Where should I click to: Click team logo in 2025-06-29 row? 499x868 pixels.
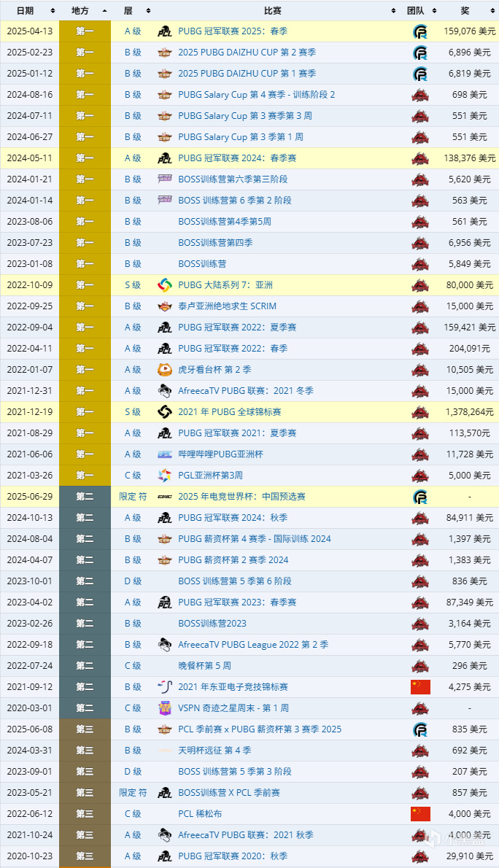pyautogui.click(x=420, y=497)
